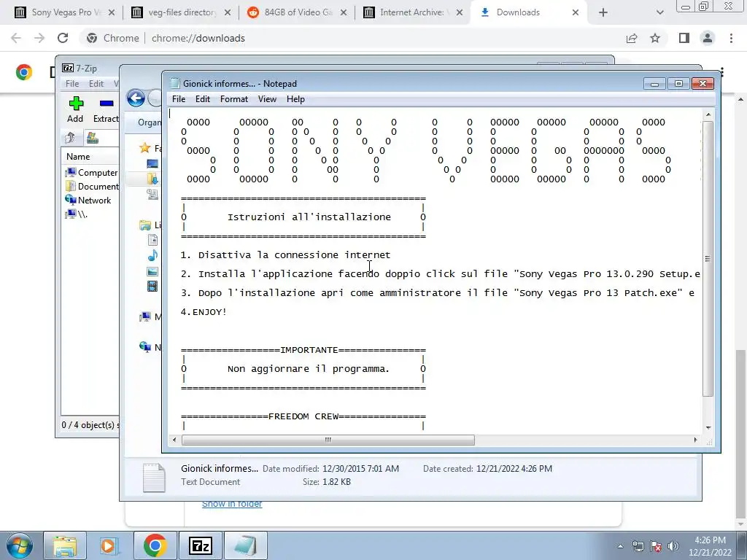Click Libraries icon in Explorer sidebar
Viewport: 747px width, 560px height.
(145, 225)
